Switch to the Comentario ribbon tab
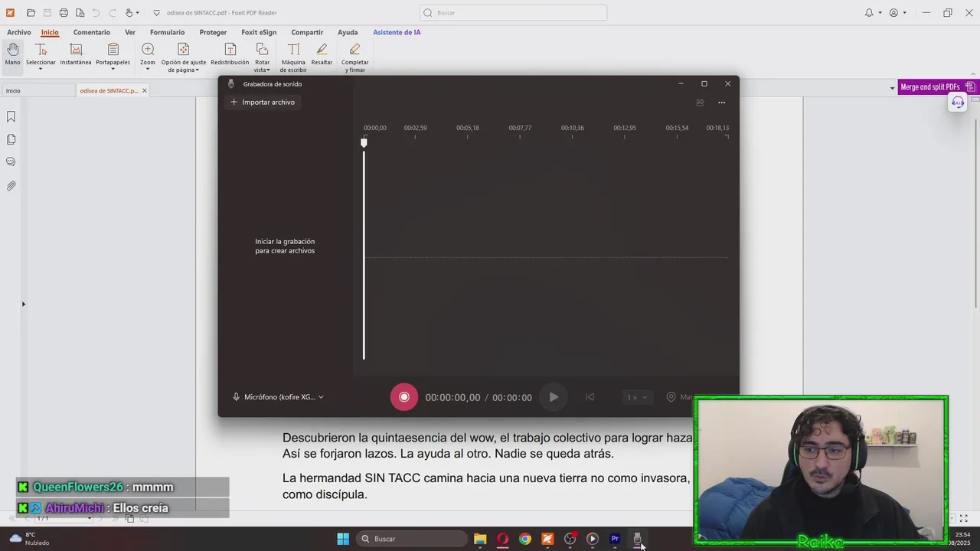Screen dimensions: 980x551 point(92,32)
